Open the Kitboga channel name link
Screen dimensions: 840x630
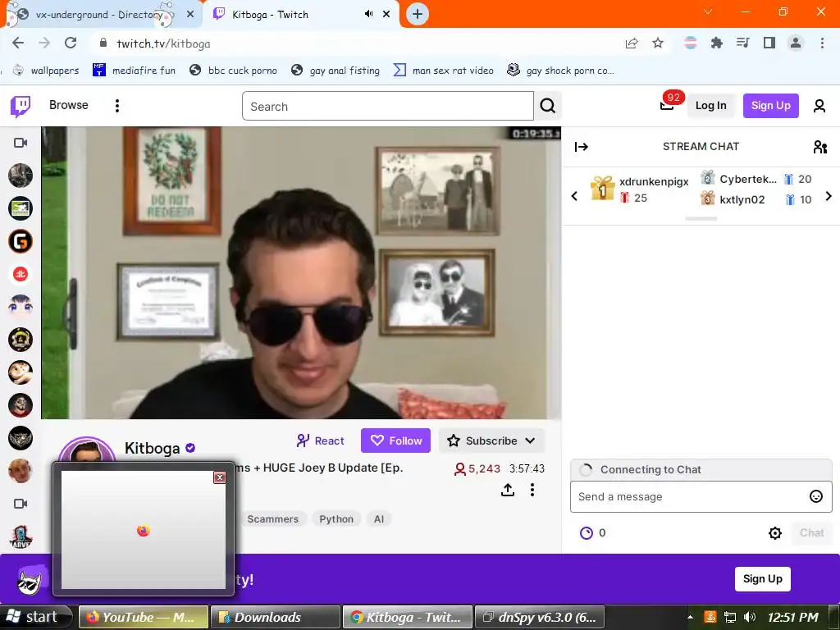coord(152,448)
